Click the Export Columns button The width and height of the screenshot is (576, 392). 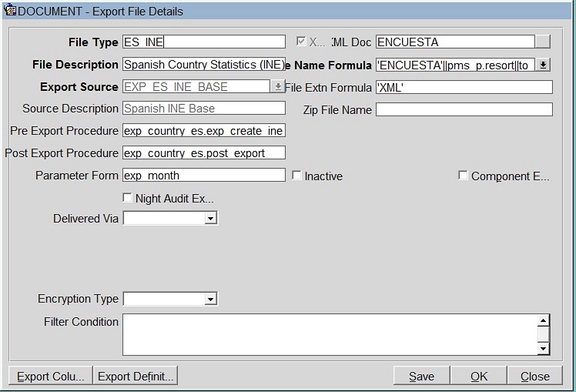point(50,376)
